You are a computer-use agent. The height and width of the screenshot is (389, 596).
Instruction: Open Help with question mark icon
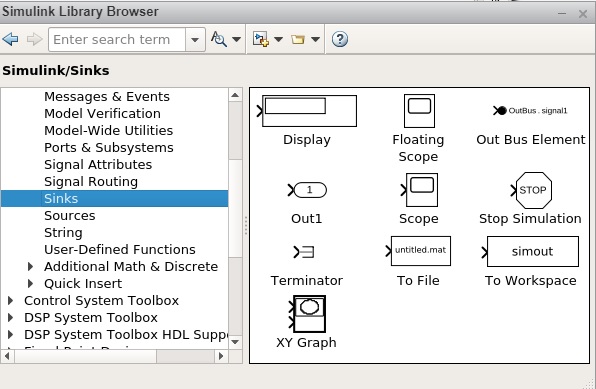coord(339,39)
